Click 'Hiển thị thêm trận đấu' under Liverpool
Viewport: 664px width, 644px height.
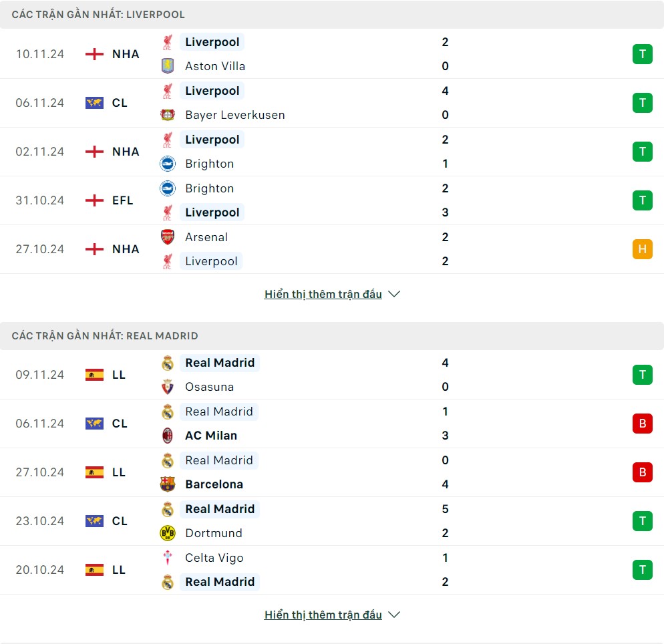tap(323, 294)
